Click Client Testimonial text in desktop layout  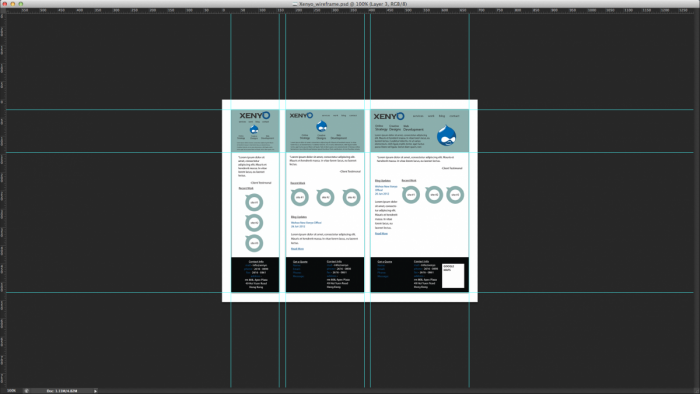[x=452, y=168]
